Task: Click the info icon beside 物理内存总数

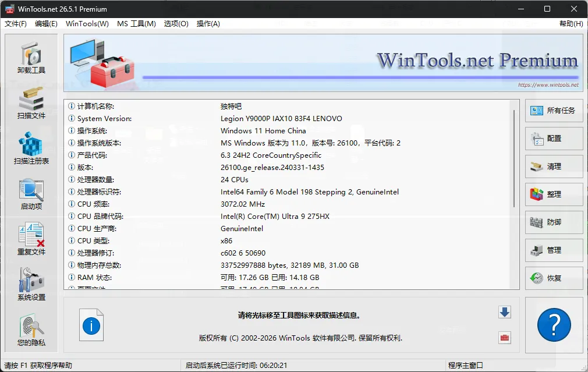Action: click(x=71, y=265)
